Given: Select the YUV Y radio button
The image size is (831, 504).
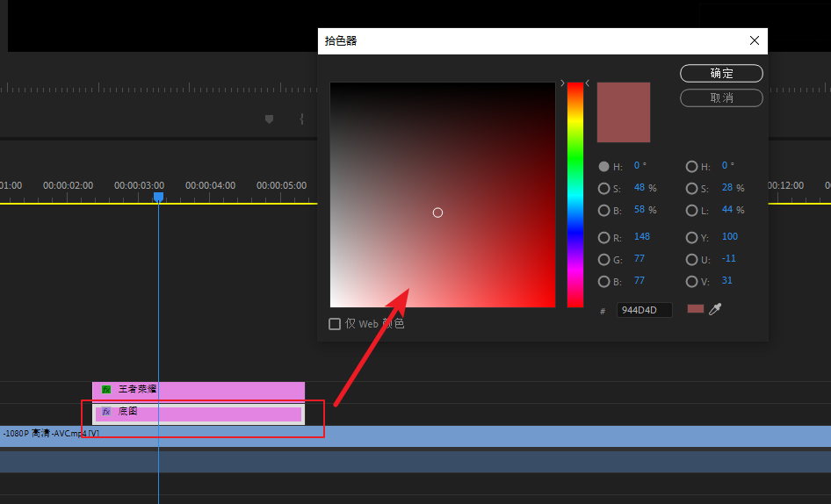Looking at the screenshot, I should (692, 237).
